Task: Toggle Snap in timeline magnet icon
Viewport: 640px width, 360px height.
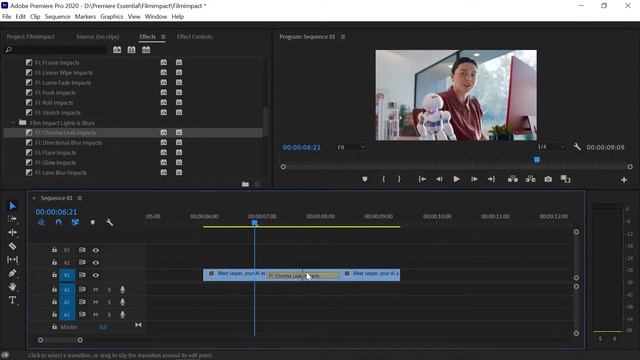Action: [x=58, y=222]
